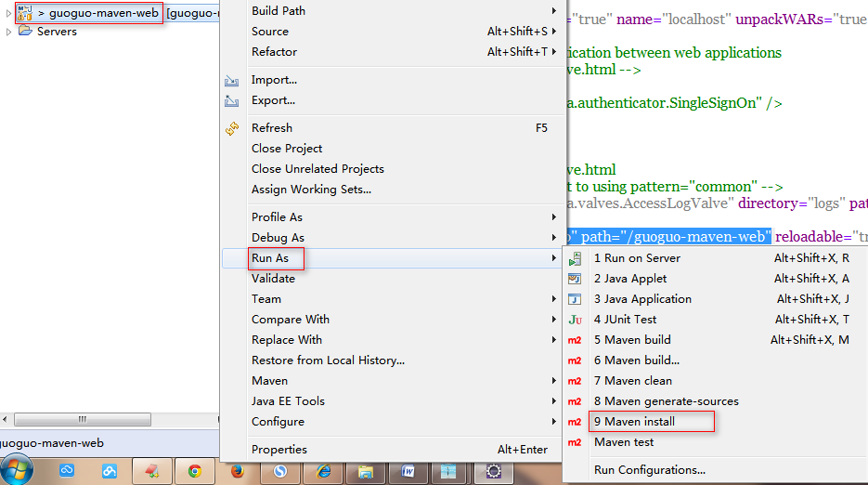Image resolution: width=868 pixels, height=485 pixels.
Task: Select 9 Maven install
Action: [x=715, y=423]
